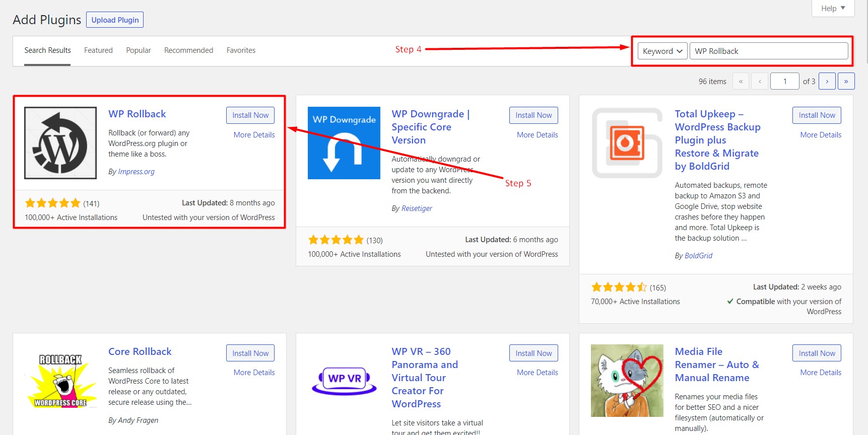Install the Total Upkeep plugin
Screen dimensions: 868x435
click(817, 115)
